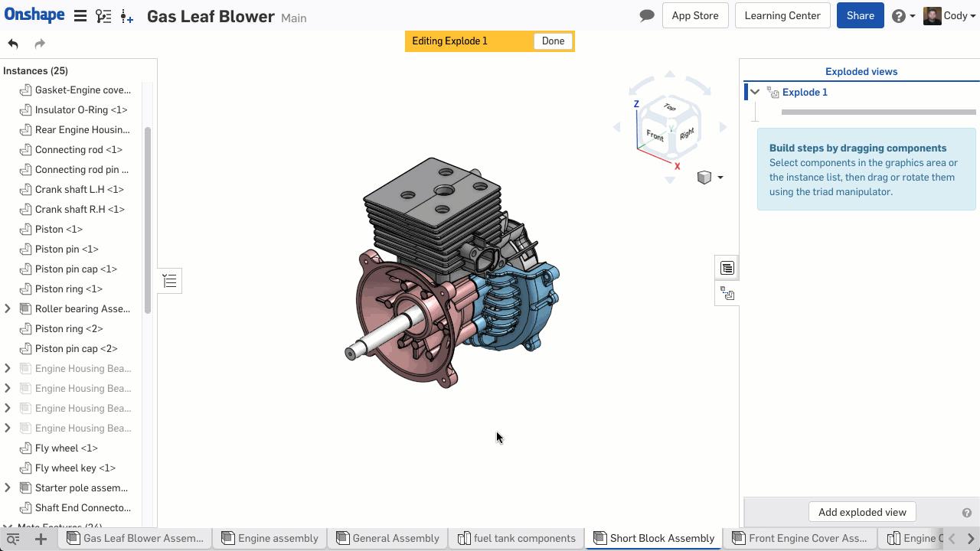The image size is (980, 551).
Task: Click the Onshape logo
Action: point(34,14)
